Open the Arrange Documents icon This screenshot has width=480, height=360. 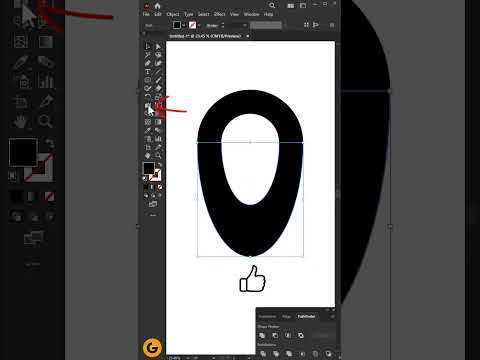[291, 6]
